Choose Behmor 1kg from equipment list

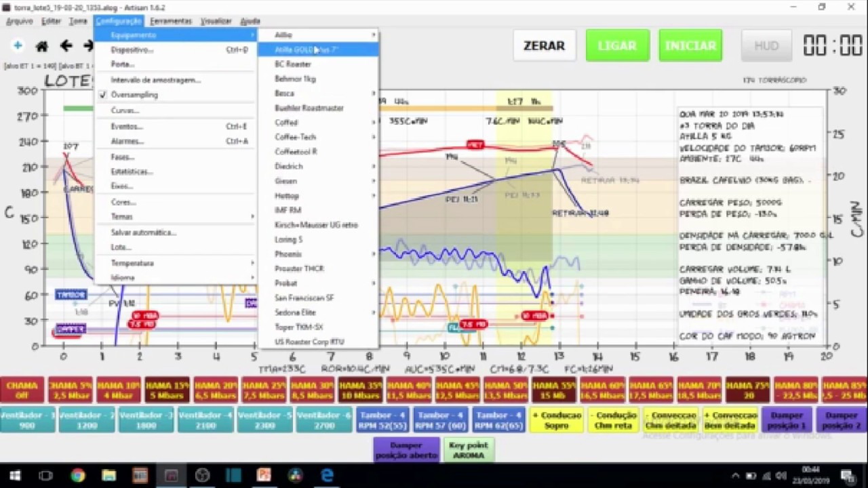(318, 79)
